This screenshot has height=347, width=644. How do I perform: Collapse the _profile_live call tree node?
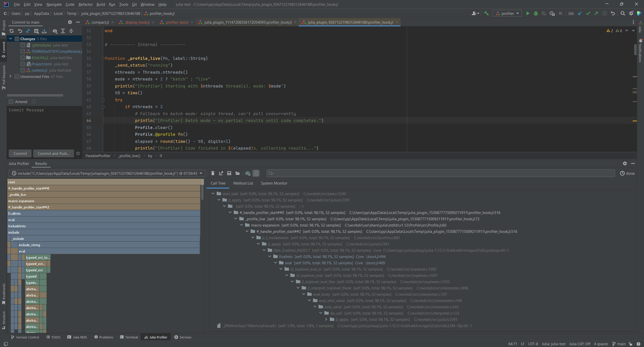pyautogui.click(x=236, y=219)
